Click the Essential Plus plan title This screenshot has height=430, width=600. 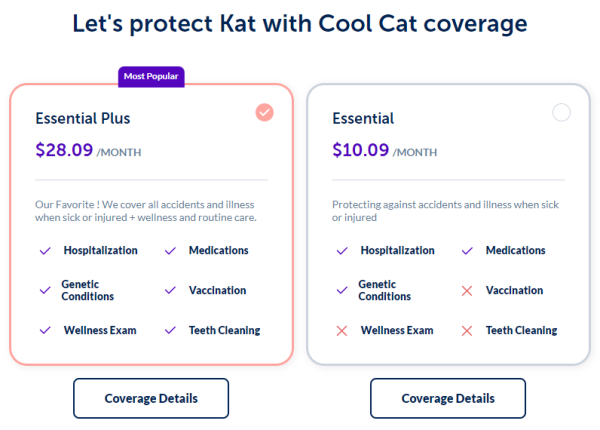pos(83,119)
